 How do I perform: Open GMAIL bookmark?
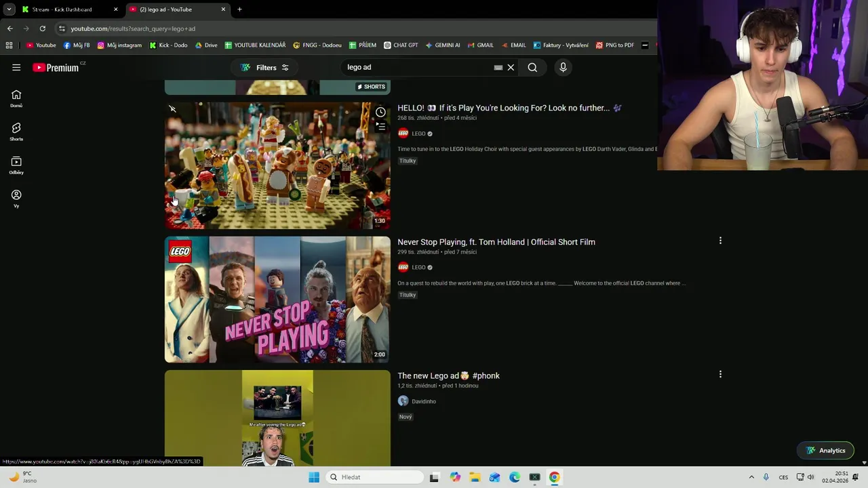(x=481, y=45)
